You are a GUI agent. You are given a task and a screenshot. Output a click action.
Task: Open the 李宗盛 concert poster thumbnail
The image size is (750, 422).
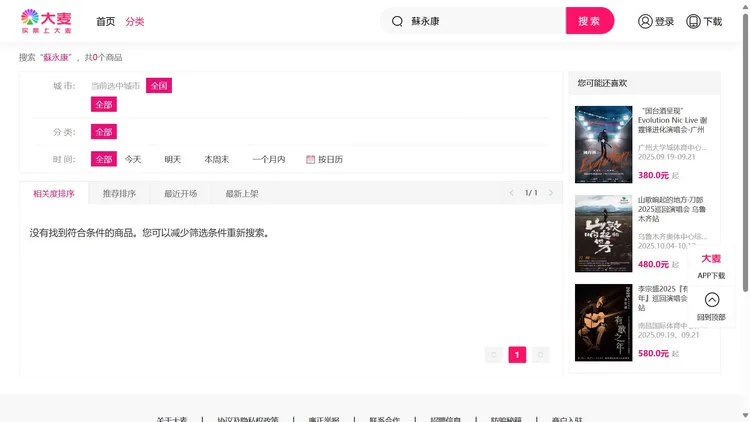pyautogui.click(x=603, y=322)
